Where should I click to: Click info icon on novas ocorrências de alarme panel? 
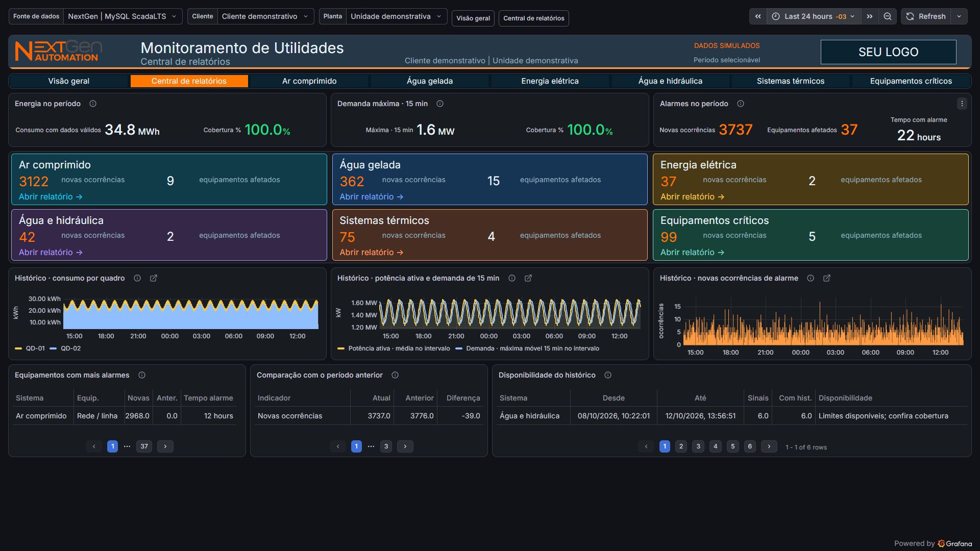(x=811, y=278)
